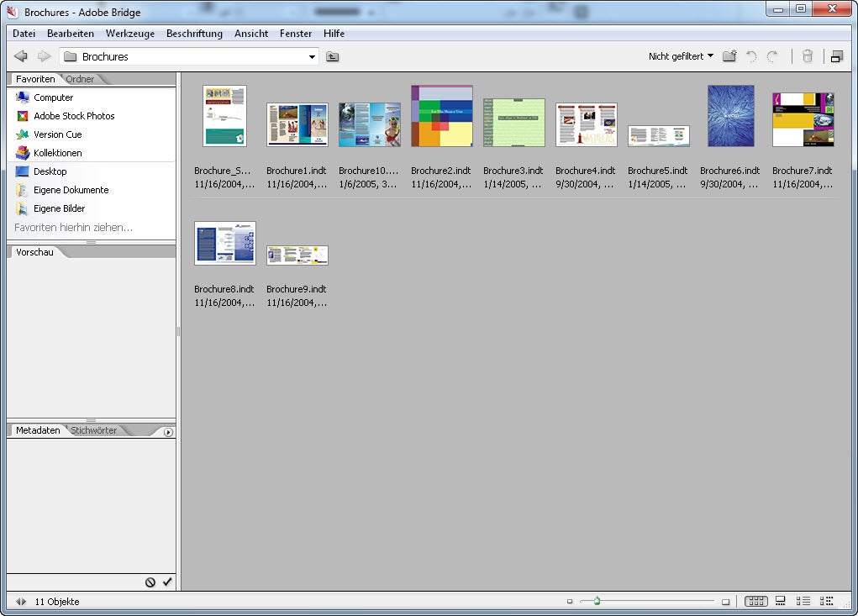Select Brochure5.indt thumbnail
Viewport: 858px width, 616px height.
[x=658, y=135]
